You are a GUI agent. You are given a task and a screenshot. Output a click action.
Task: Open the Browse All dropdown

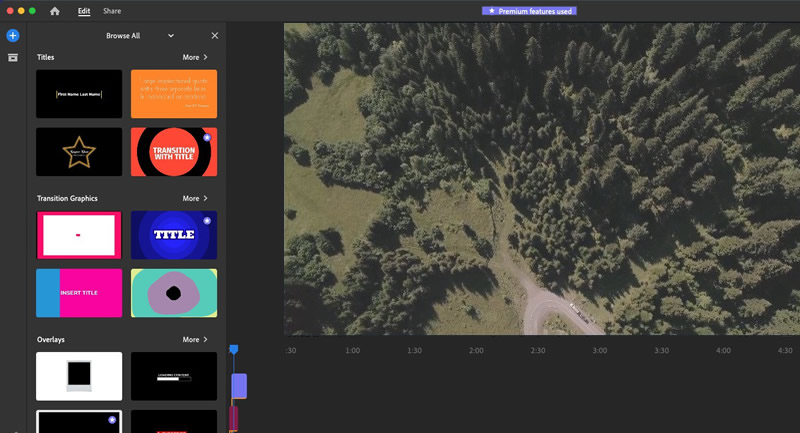[139, 36]
